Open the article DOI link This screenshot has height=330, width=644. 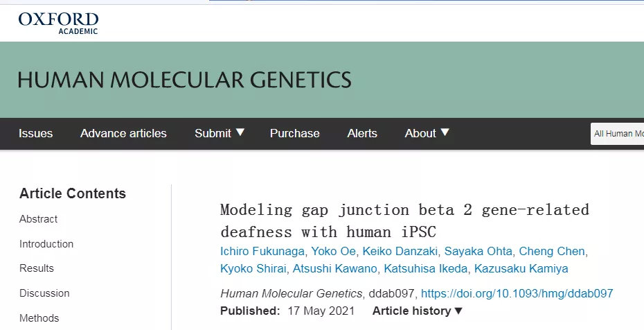[x=517, y=293]
